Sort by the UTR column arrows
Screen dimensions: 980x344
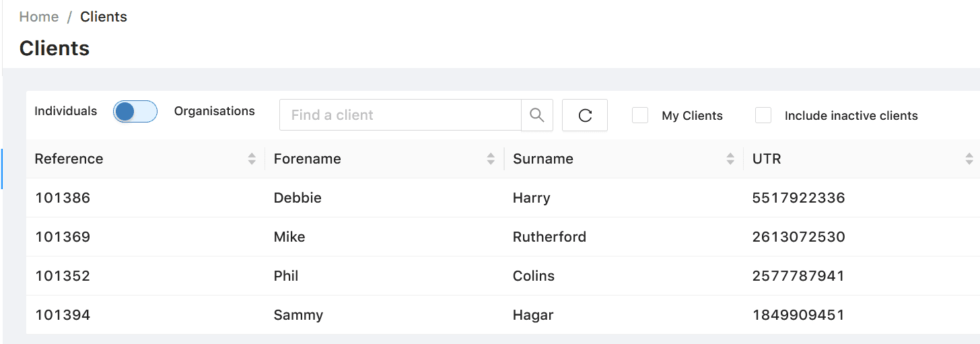(969, 159)
